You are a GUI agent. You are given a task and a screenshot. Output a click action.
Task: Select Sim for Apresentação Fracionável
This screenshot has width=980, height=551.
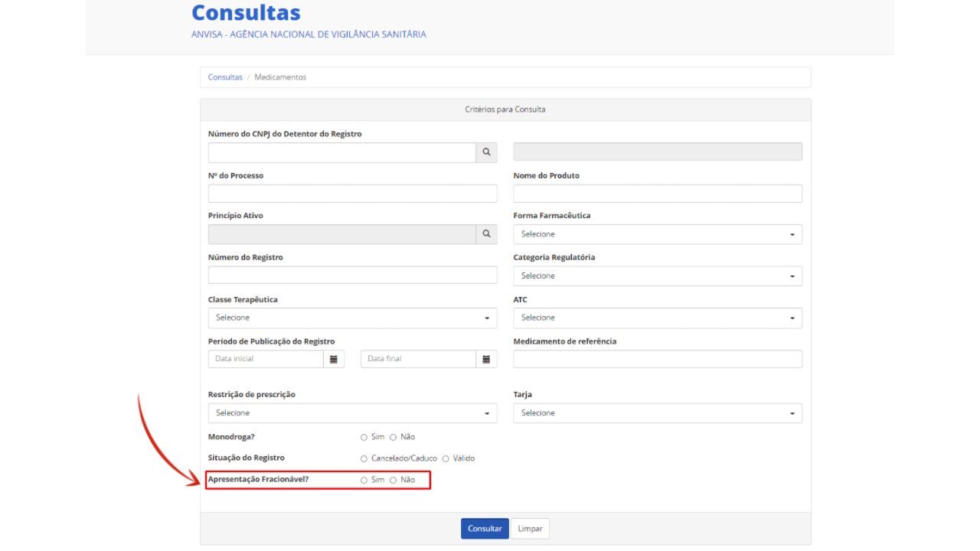coord(364,481)
